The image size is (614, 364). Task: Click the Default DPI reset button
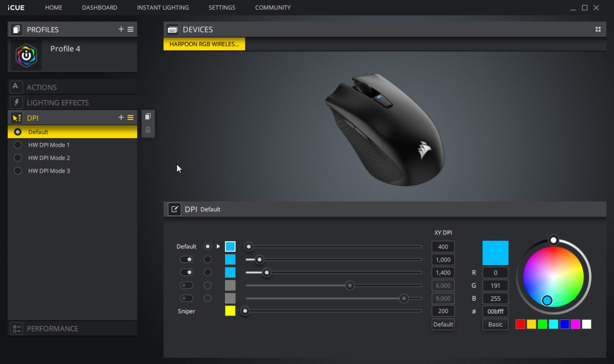coord(443,324)
